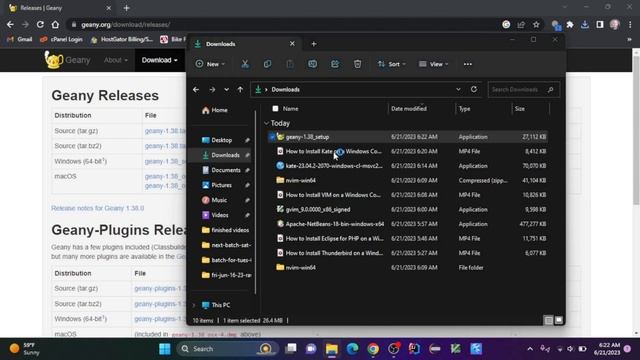Click the Windows taskbar Search box
640x360 pixels.
[227, 349]
